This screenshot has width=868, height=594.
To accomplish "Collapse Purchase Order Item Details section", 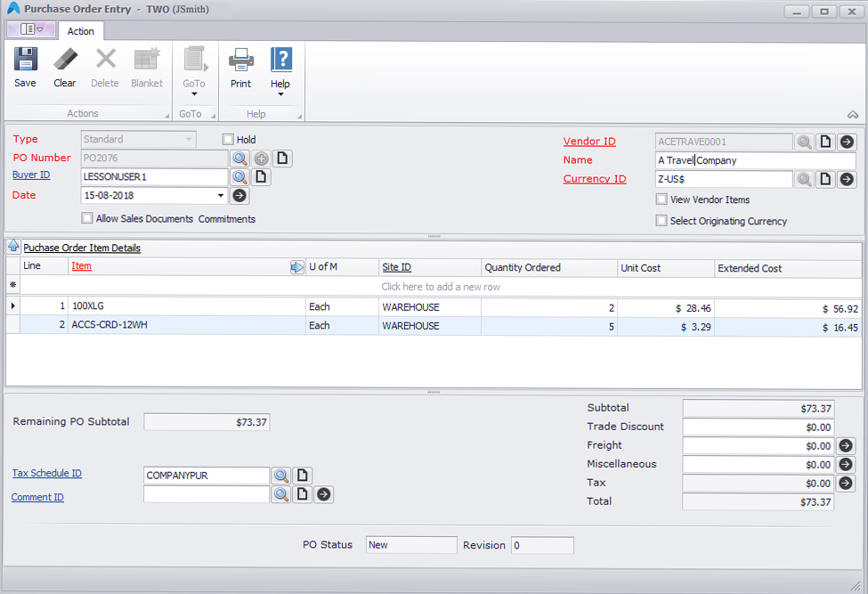I will (x=13, y=247).
